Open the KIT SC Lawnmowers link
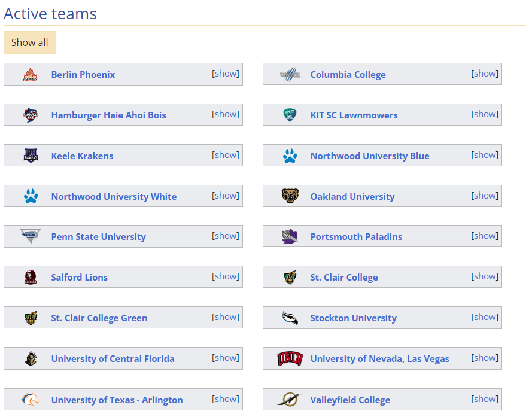This screenshot has height=420, width=526. (354, 115)
